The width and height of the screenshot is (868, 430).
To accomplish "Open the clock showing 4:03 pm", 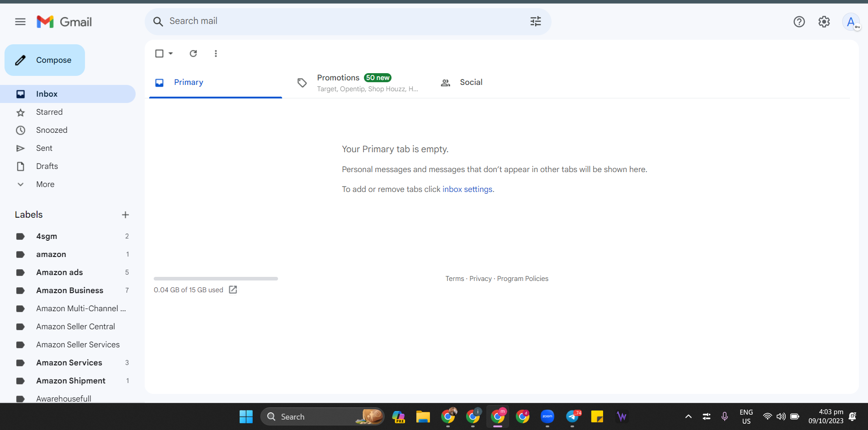I will (826, 416).
